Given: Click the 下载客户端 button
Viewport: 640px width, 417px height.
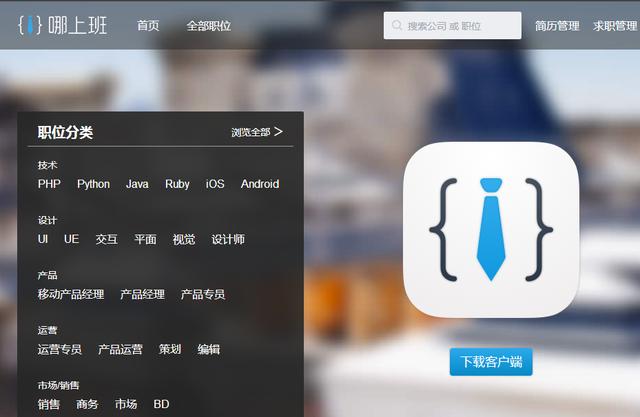Looking at the screenshot, I should [x=491, y=362].
